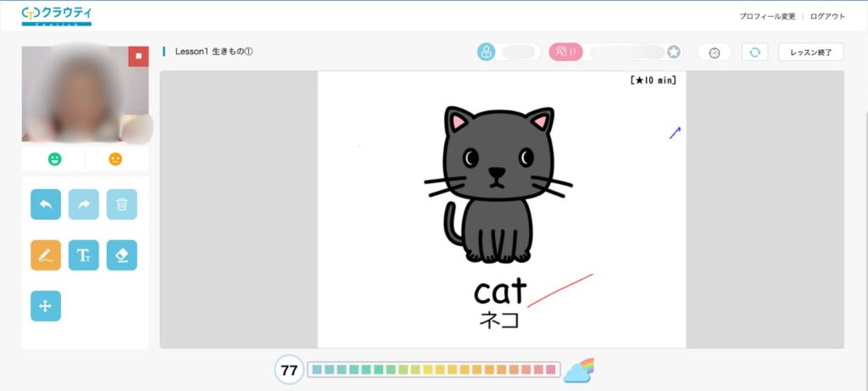Open プロフィール変更 link
The height and width of the screenshot is (391, 868).
(x=767, y=16)
